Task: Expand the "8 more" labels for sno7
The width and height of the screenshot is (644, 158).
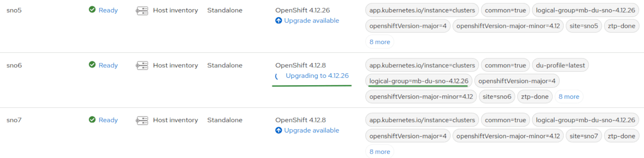Action: point(380,152)
